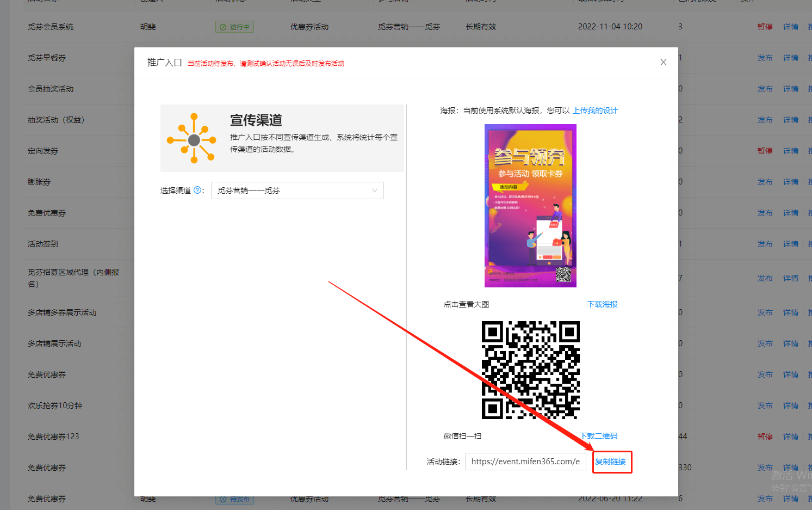Click 上传我的设计 to upload a custom poster

click(595, 110)
